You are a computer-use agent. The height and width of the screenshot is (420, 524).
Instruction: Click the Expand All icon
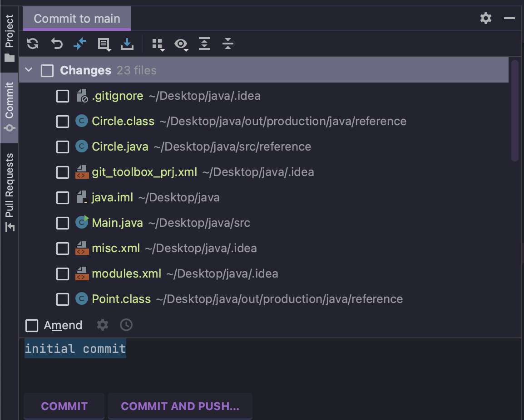[204, 44]
